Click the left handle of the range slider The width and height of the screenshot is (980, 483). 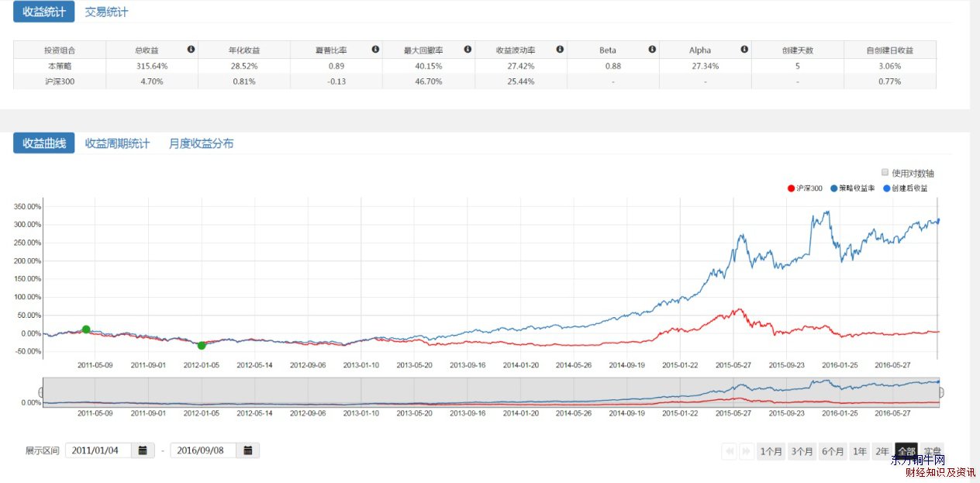click(42, 392)
